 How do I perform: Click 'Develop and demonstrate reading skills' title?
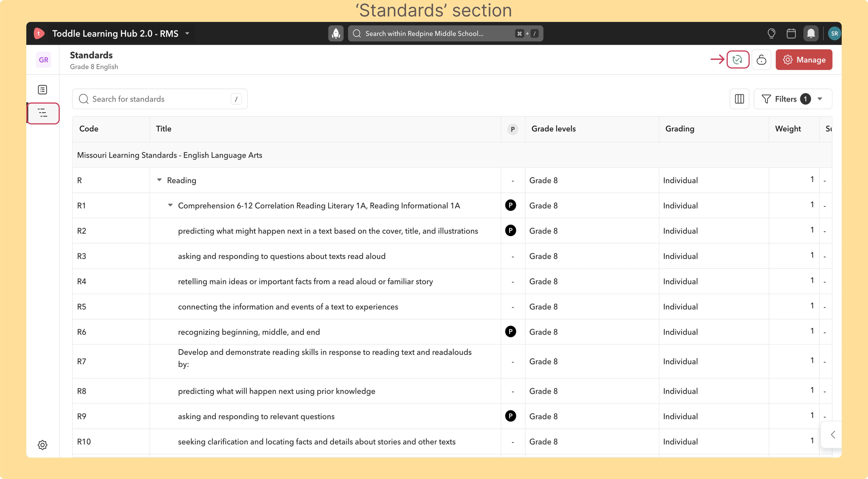pos(325,358)
